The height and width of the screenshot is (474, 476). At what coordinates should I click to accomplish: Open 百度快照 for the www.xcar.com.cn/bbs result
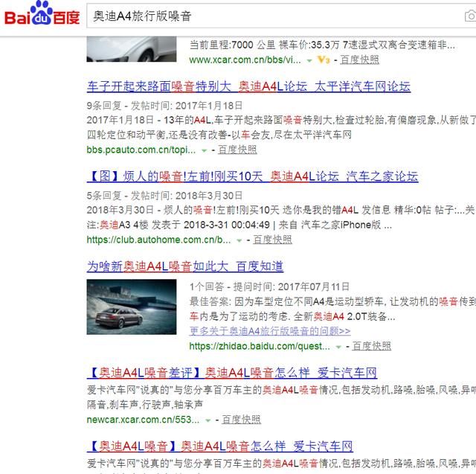(x=359, y=60)
